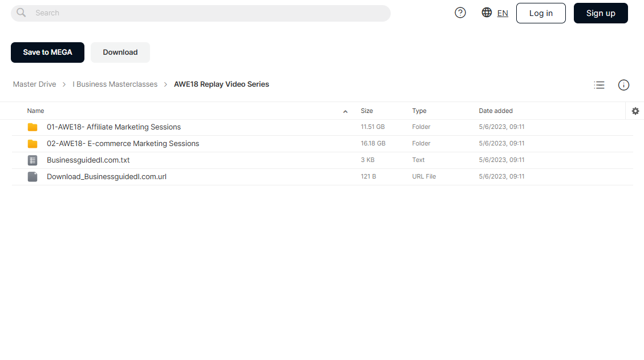This screenshot has width=644, height=360.
Task: Select Download_Businessguidedl.com.url file name
Action: point(107,176)
